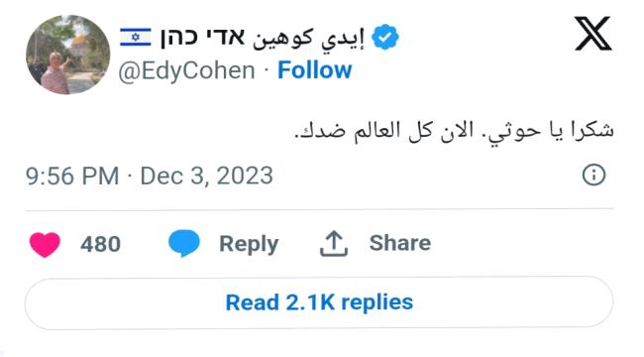Click the Share label
The width and height of the screenshot is (644, 357).
pos(400,243)
